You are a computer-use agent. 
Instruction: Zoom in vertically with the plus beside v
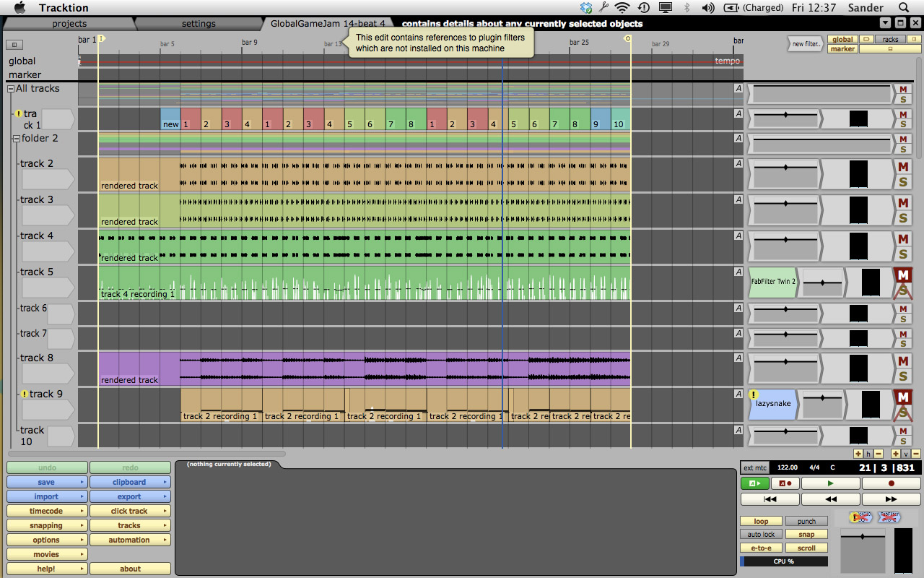pos(896,454)
